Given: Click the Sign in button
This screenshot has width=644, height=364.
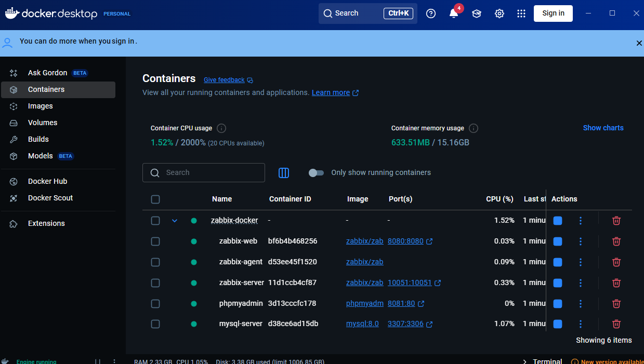Looking at the screenshot, I should (553, 14).
